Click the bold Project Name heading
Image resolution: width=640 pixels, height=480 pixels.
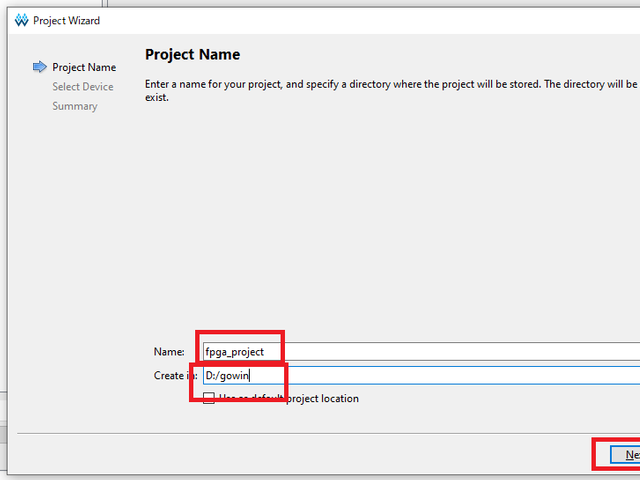(192, 55)
